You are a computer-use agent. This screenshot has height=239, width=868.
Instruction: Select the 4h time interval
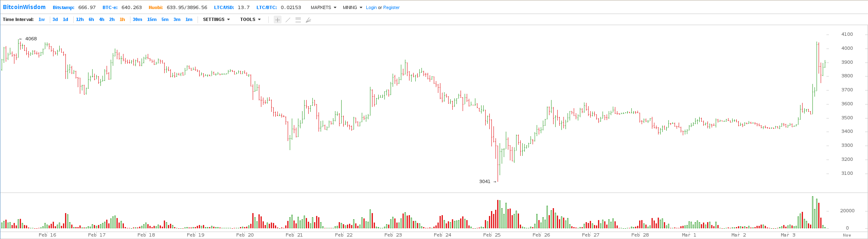[102, 19]
